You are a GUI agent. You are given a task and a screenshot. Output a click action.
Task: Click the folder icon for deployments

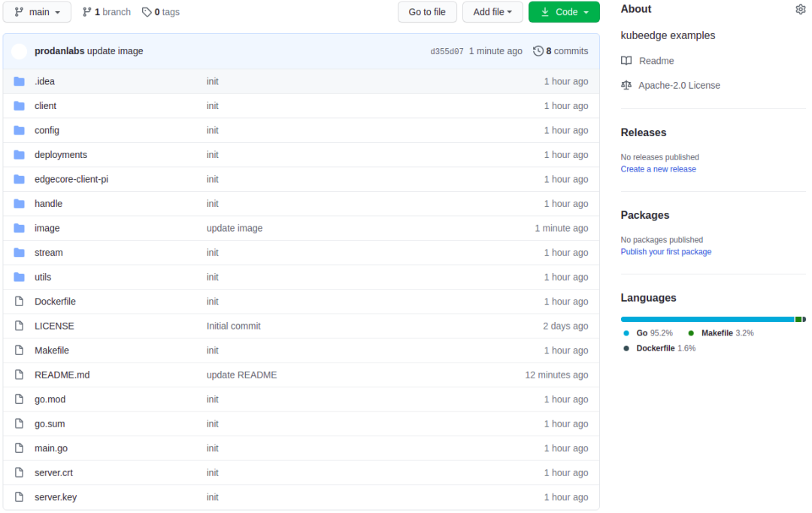pyautogui.click(x=20, y=155)
